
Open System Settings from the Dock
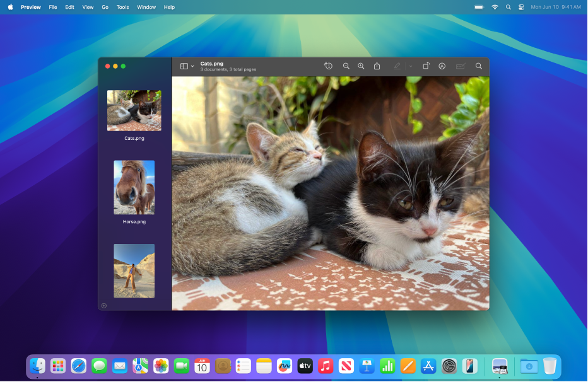click(x=448, y=366)
